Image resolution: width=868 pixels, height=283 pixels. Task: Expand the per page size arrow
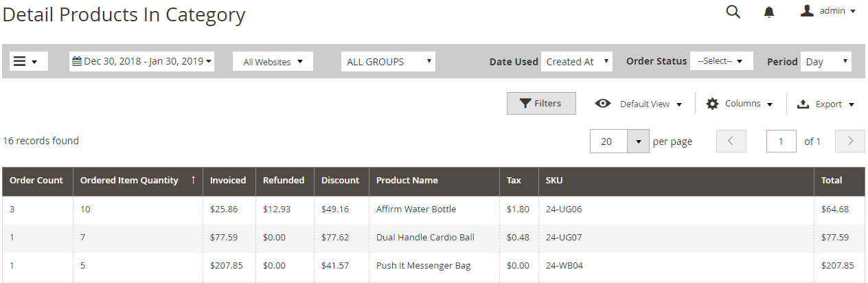click(639, 141)
